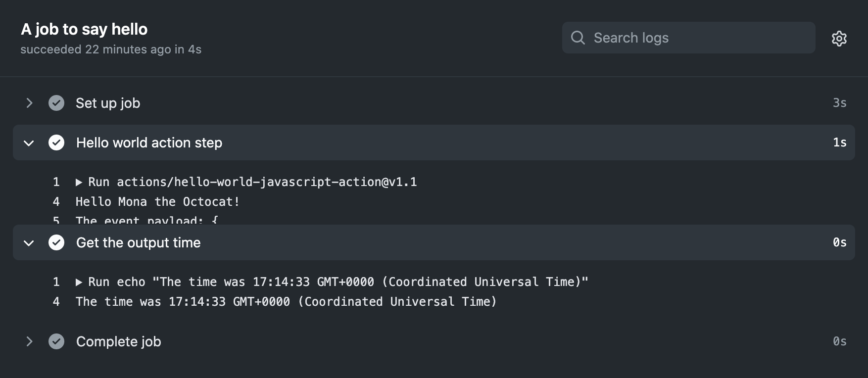Expand the Set up job step
The image size is (868, 378).
coord(29,103)
